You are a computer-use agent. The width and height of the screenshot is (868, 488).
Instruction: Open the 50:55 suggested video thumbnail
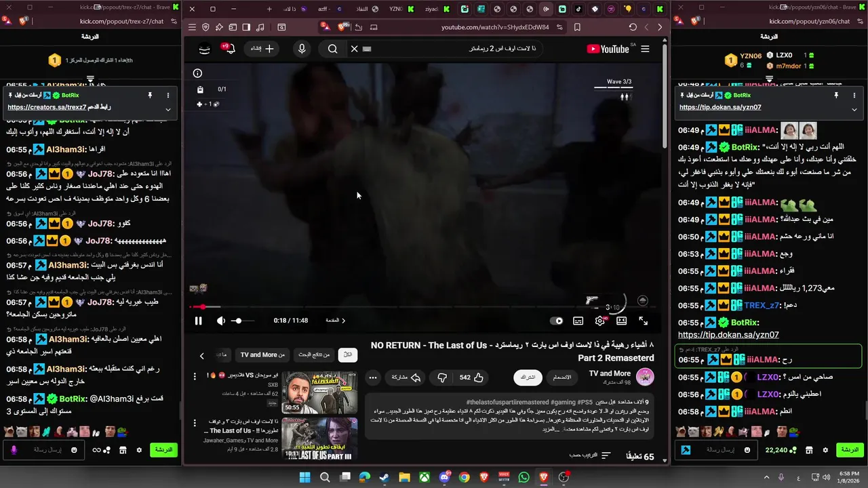coord(319,392)
